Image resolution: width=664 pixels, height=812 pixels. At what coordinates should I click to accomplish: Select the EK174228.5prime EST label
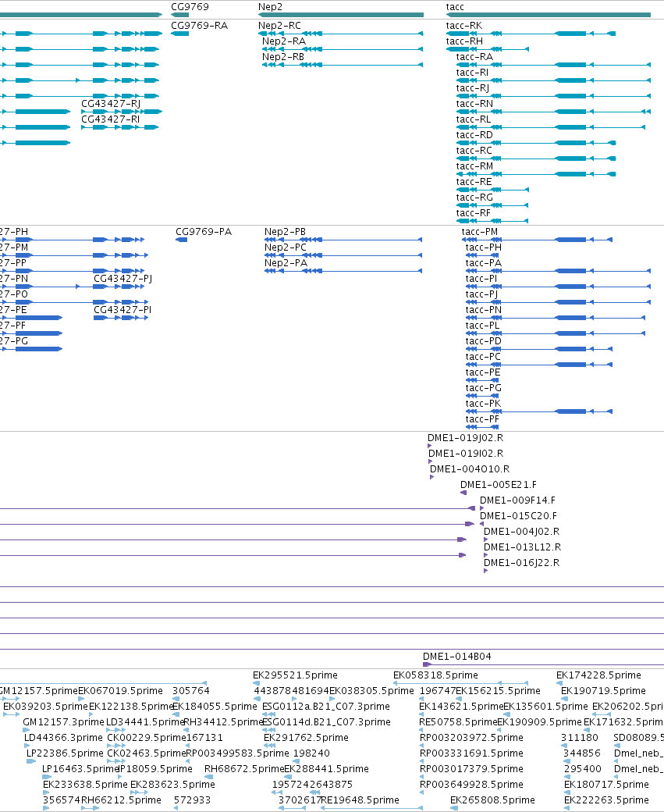click(598, 675)
